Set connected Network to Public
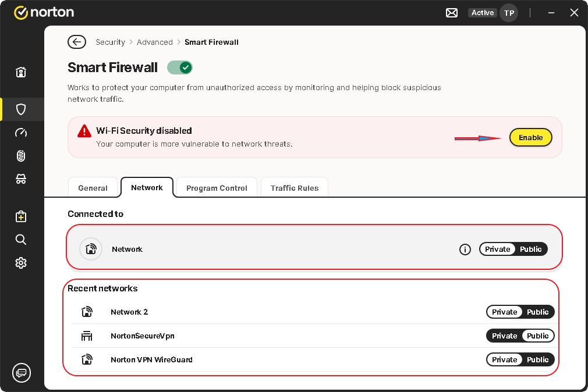 pyautogui.click(x=530, y=250)
